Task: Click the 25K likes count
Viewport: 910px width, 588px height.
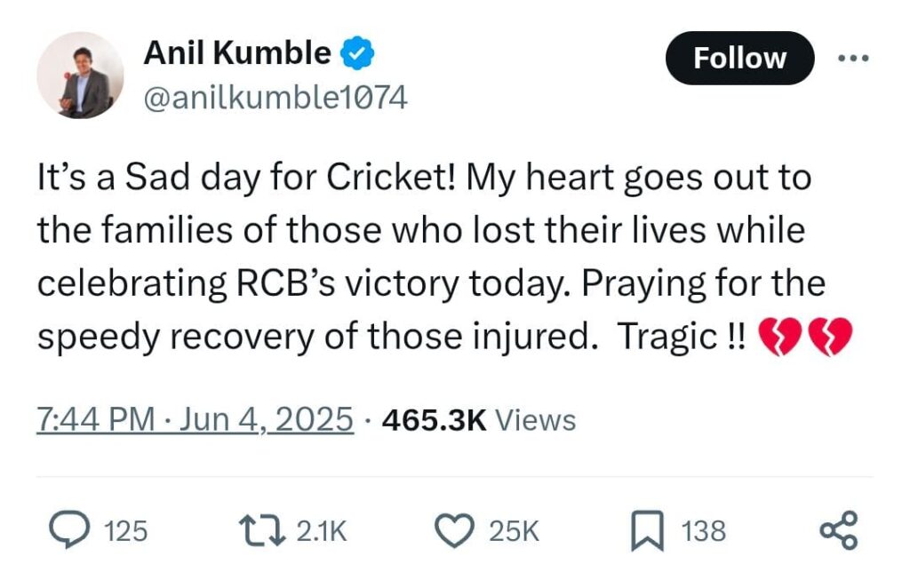Action: click(515, 531)
